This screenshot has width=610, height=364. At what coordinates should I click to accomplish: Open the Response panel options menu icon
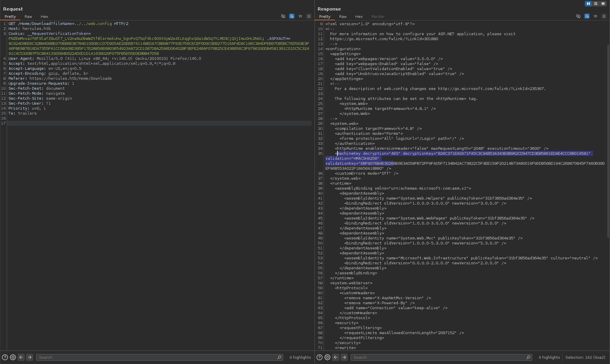(x=604, y=16)
